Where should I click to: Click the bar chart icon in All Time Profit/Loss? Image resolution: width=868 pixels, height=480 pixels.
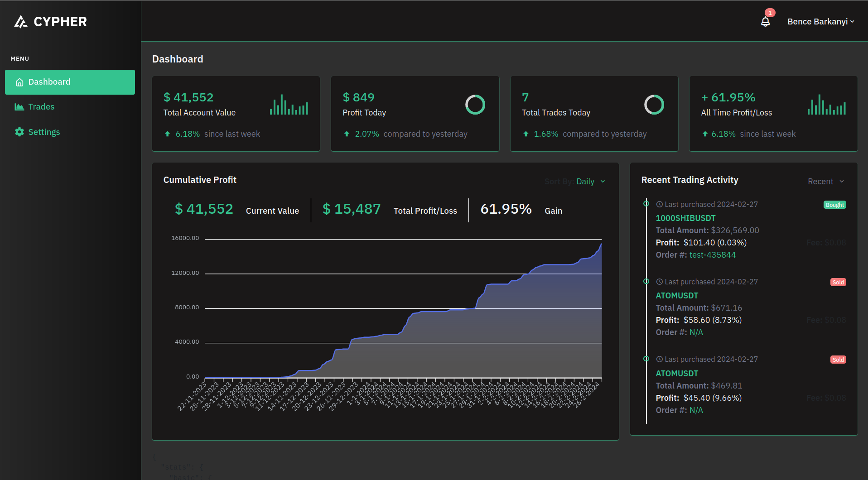click(826, 105)
